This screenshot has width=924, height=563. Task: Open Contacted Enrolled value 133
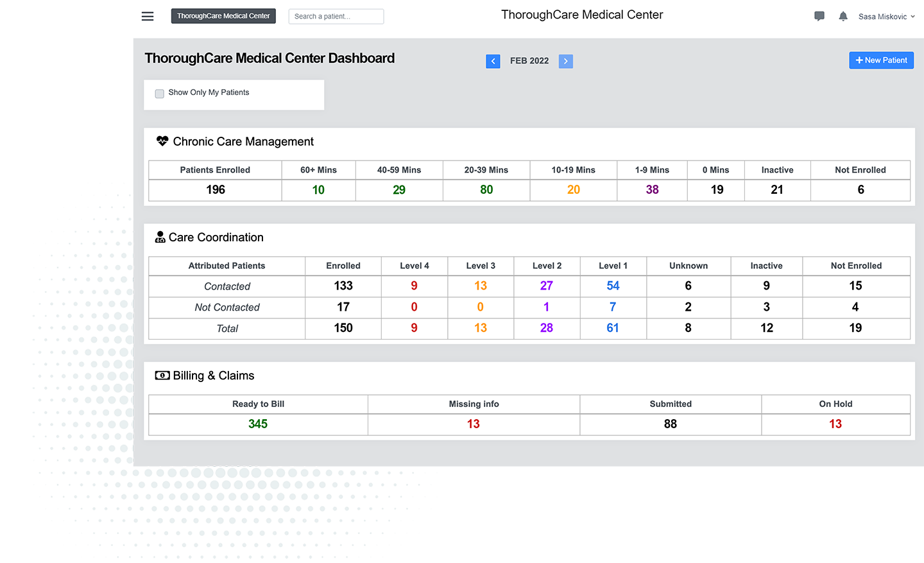[x=343, y=286]
